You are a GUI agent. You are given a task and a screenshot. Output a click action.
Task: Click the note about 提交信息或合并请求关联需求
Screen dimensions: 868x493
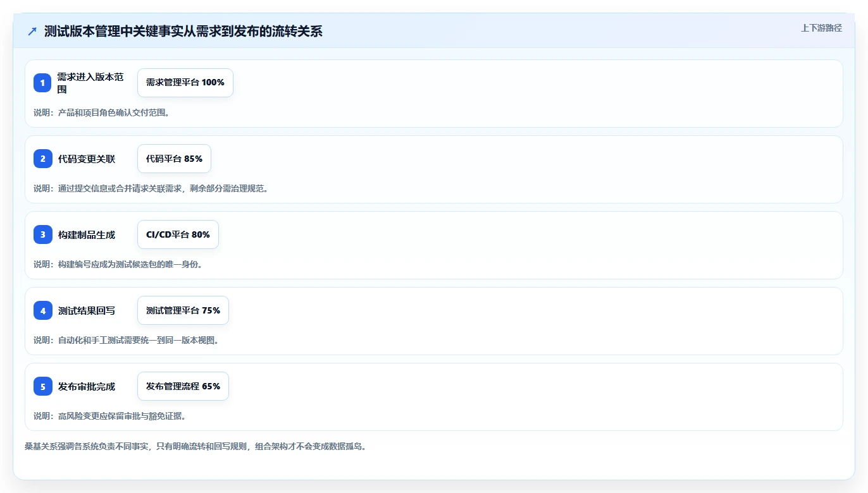coord(151,188)
